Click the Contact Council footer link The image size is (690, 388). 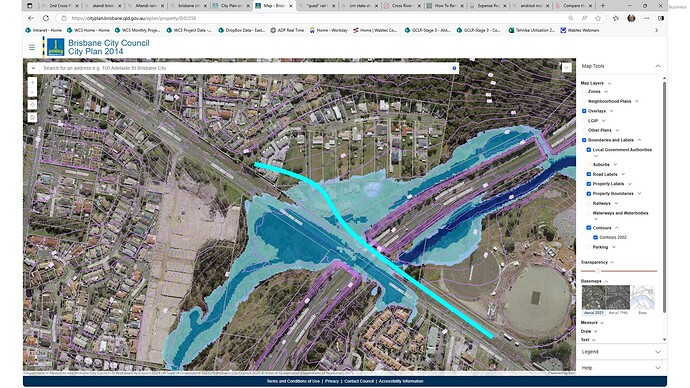point(359,381)
